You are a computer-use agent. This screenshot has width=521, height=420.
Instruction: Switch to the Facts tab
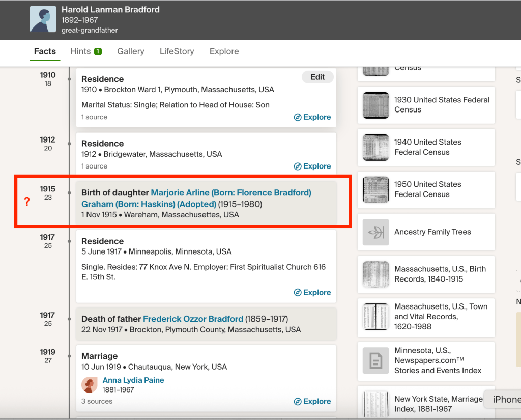coord(45,51)
